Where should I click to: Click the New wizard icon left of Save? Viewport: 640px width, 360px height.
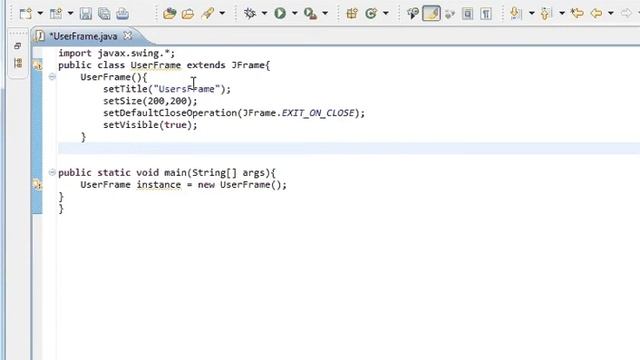coord(56,13)
